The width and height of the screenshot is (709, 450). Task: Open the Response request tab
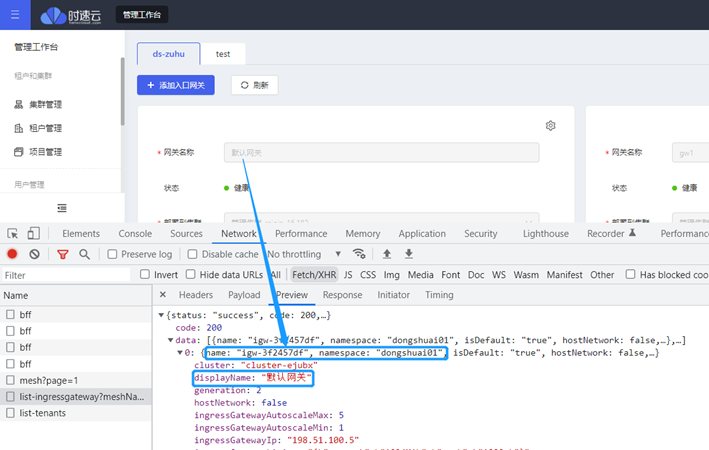click(x=342, y=295)
